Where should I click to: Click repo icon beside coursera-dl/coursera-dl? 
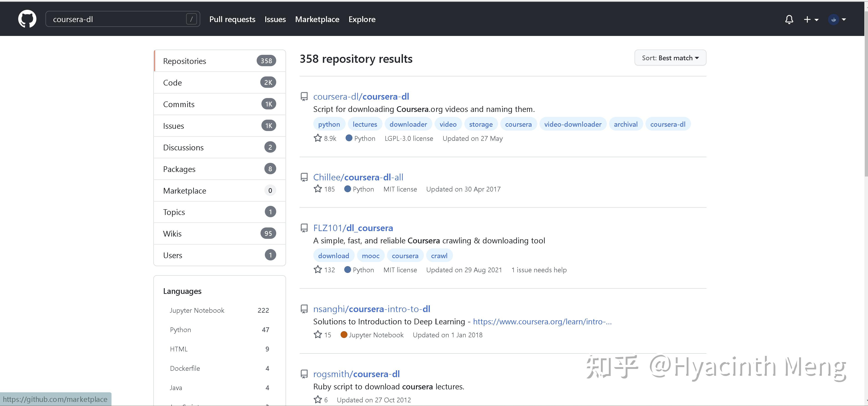click(304, 97)
